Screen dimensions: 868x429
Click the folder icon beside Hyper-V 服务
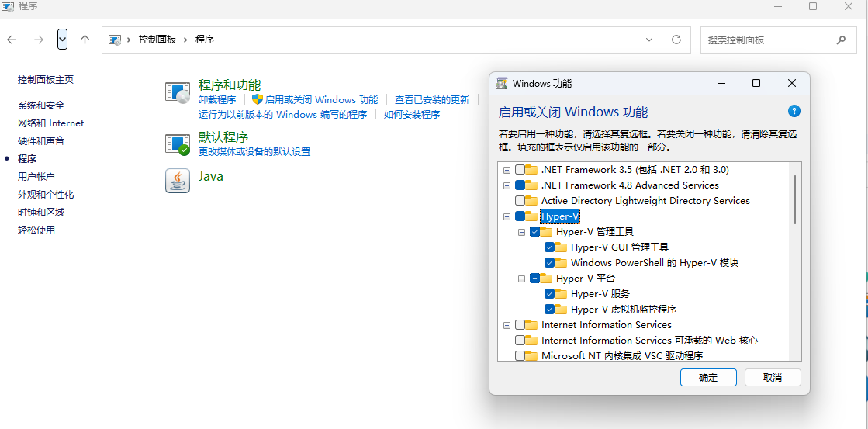(x=561, y=293)
